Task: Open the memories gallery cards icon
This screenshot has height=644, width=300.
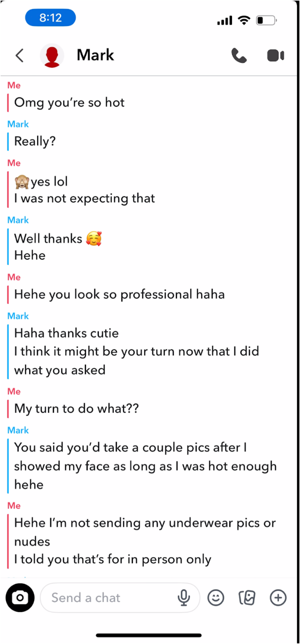Action: pyautogui.click(x=247, y=598)
